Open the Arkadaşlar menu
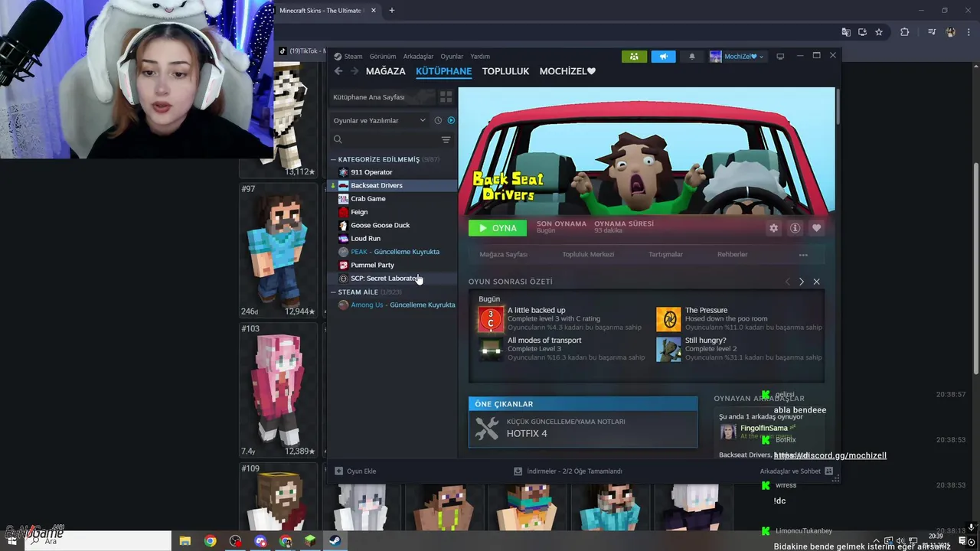This screenshot has width=980, height=551. click(x=418, y=57)
